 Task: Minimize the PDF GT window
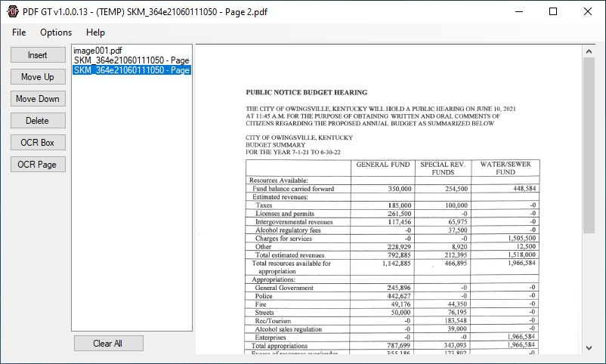[518, 11]
